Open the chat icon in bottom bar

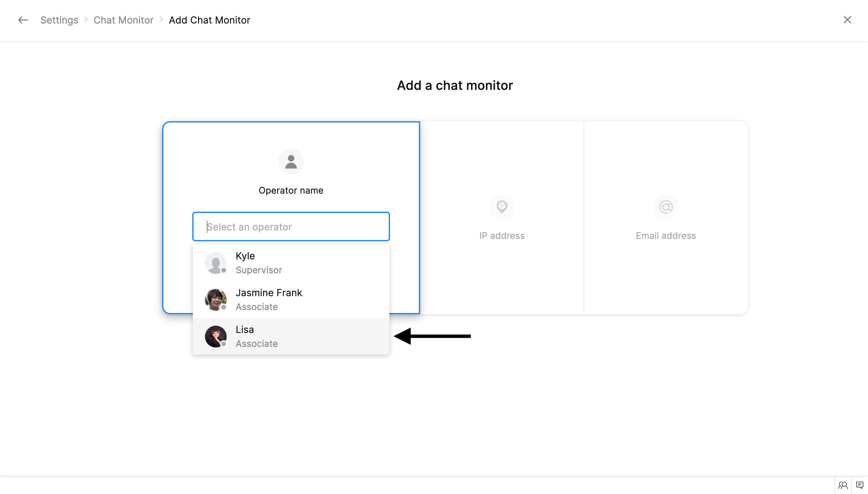[860, 485]
